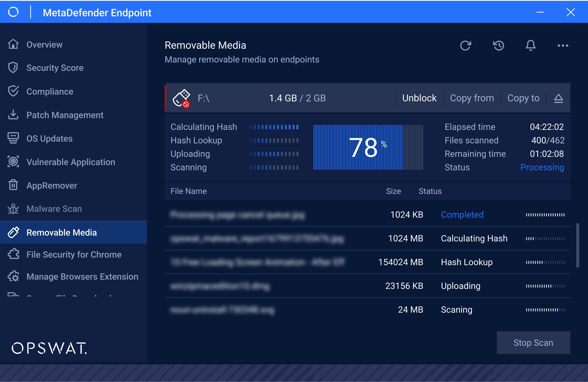Viewport: 588px width, 382px height.
Task: Click the File Security for Chrome puzzle icon
Action: [13, 254]
